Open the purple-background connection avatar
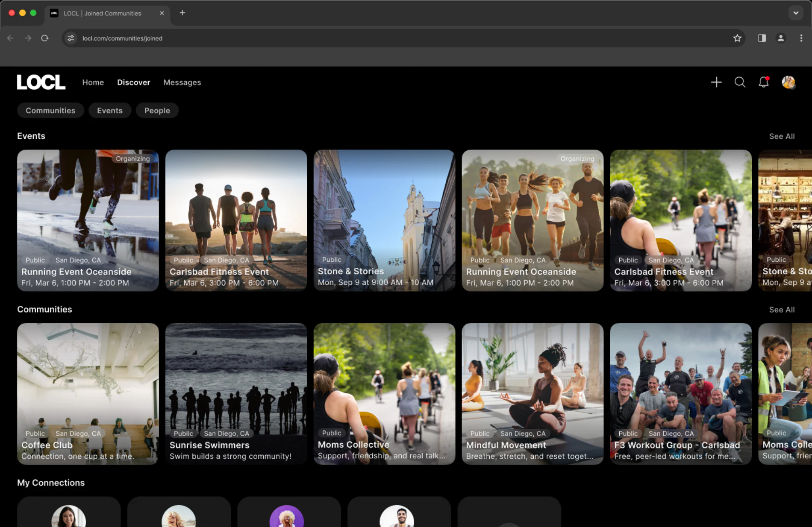Image resolution: width=812 pixels, height=527 pixels. tap(287, 517)
